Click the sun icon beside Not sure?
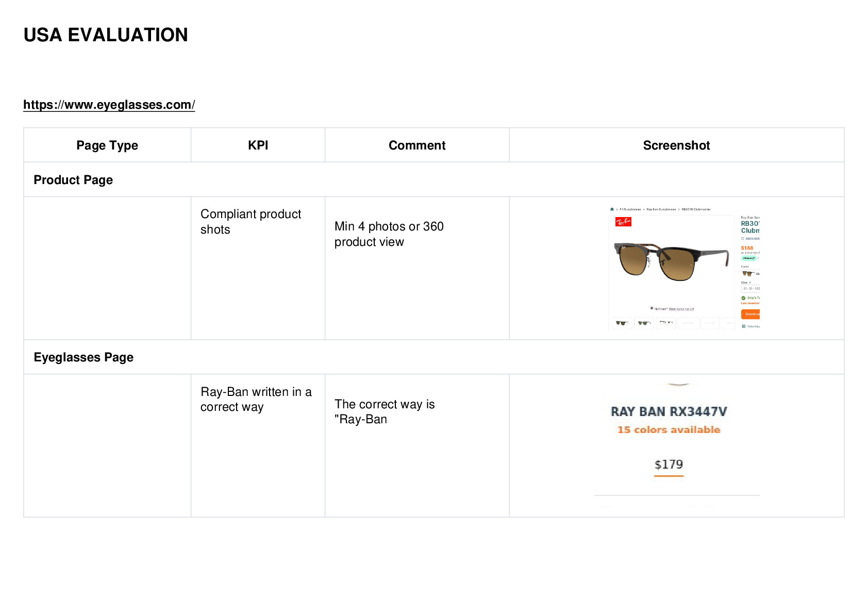The width and height of the screenshot is (868, 614). (x=652, y=308)
